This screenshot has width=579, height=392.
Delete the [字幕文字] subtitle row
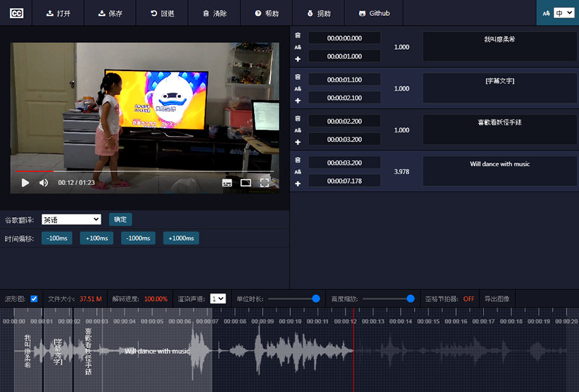(x=297, y=77)
